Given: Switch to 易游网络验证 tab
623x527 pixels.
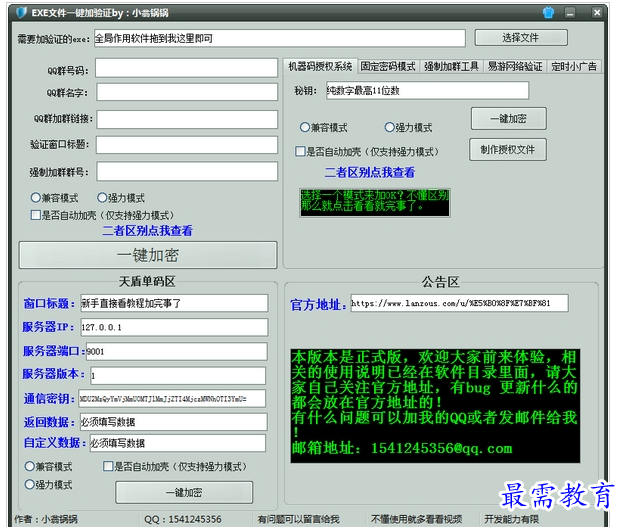Looking at the screenshot, I should point(515,66).
